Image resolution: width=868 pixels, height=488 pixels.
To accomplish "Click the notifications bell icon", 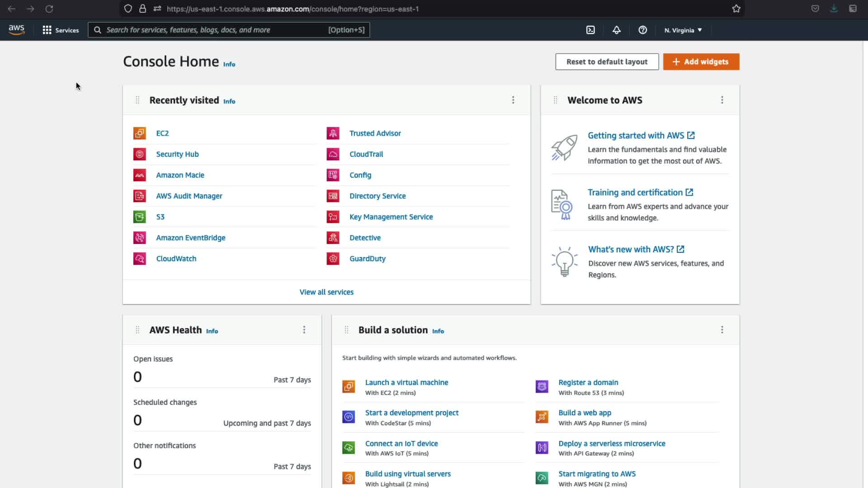I will tap(616, 30).
